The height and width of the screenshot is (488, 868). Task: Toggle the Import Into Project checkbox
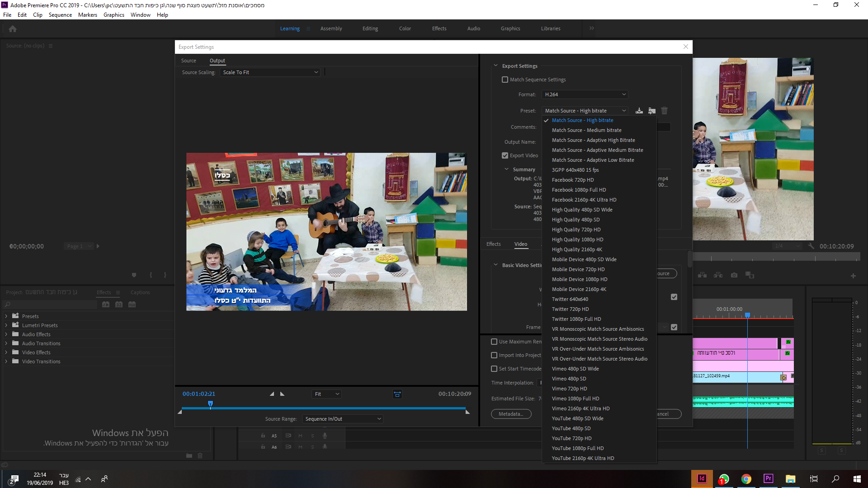[494, 355]
